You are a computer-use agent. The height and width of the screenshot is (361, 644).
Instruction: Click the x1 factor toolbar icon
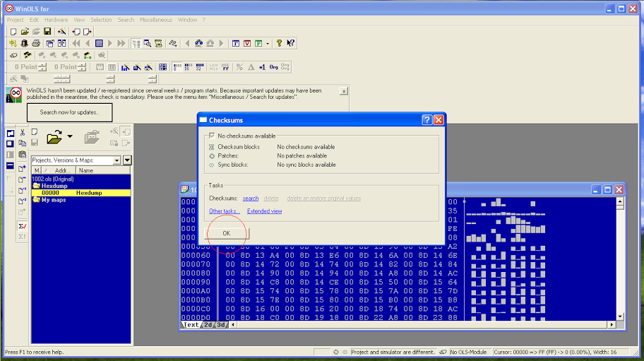[262, 67]
